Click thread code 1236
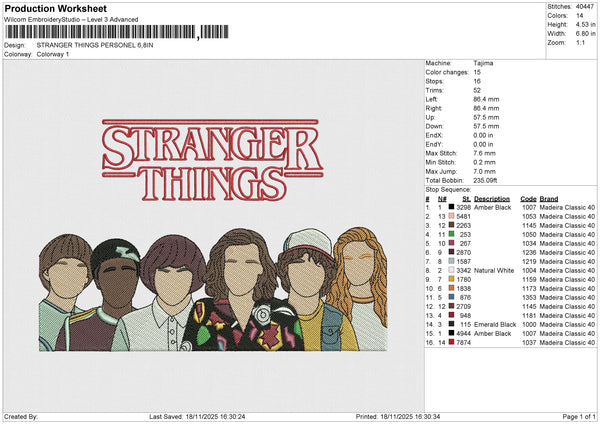 (529, 252)
